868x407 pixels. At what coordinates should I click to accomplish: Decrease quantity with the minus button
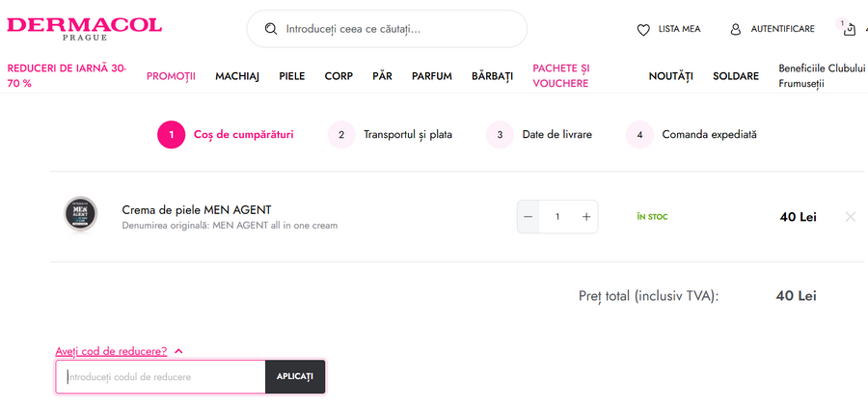tap(529, 217)
